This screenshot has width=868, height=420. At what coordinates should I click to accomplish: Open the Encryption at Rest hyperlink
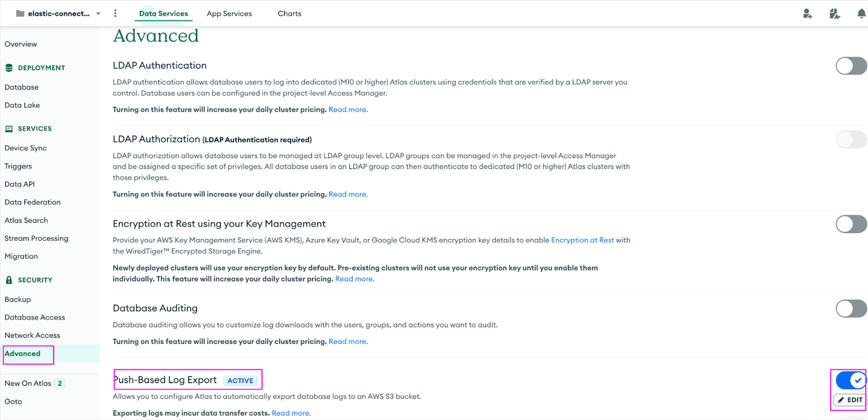[582, 240]
